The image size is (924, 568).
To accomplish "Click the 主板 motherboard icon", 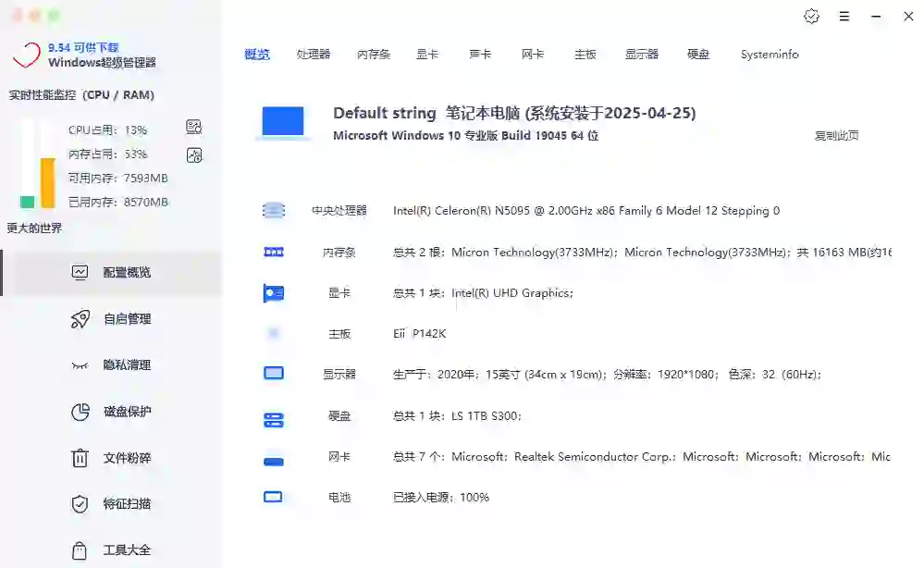I will coord(274,334).
